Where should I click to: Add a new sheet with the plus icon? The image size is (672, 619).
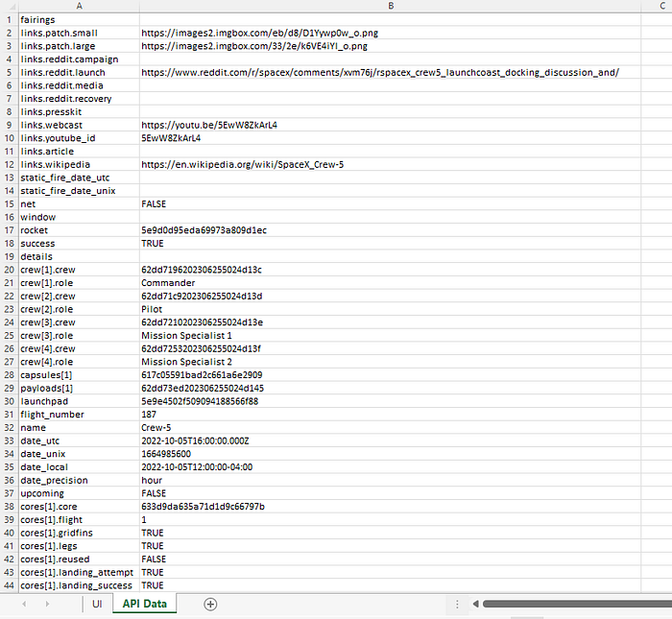210,604
